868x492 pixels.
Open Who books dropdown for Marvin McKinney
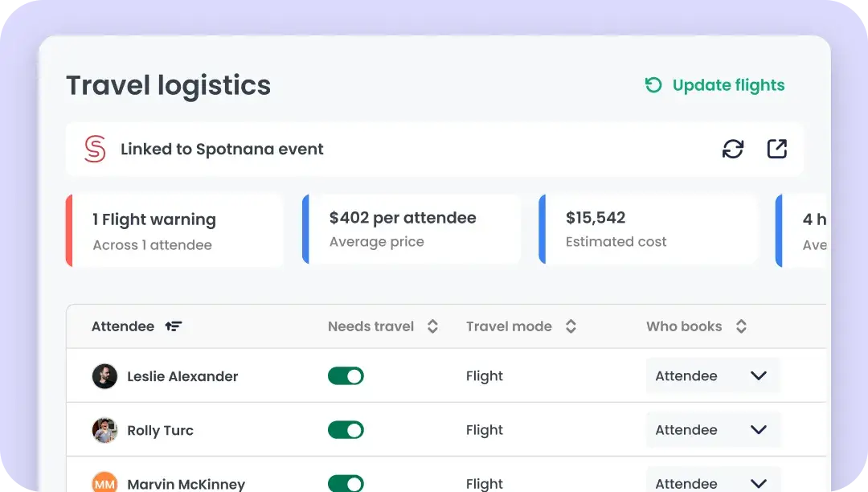pos(713,479)
